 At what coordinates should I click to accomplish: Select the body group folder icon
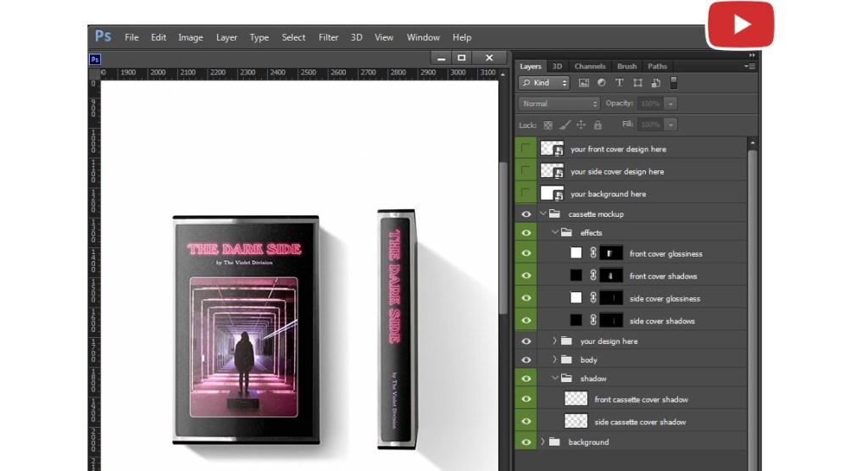coord(566,360)
